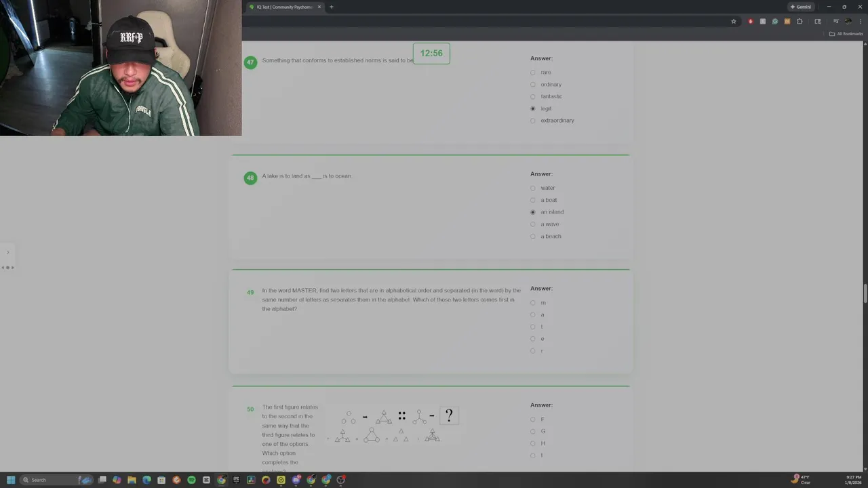Open the Grammarly extension icon
Viewport: 868px width, 488px height.
(775, 22)
